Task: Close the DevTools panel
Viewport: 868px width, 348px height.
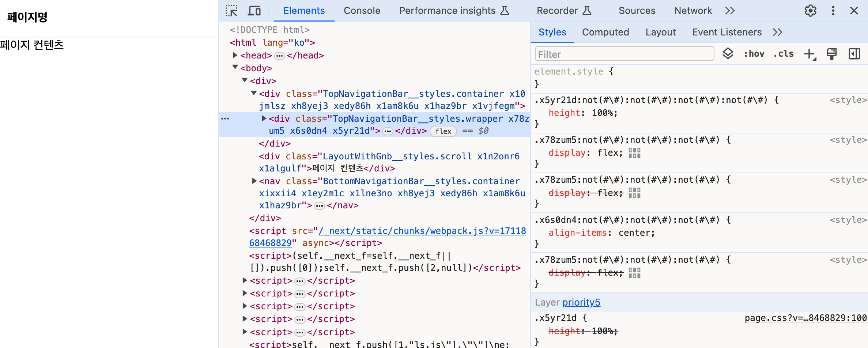Action: (x=854, y=11)
